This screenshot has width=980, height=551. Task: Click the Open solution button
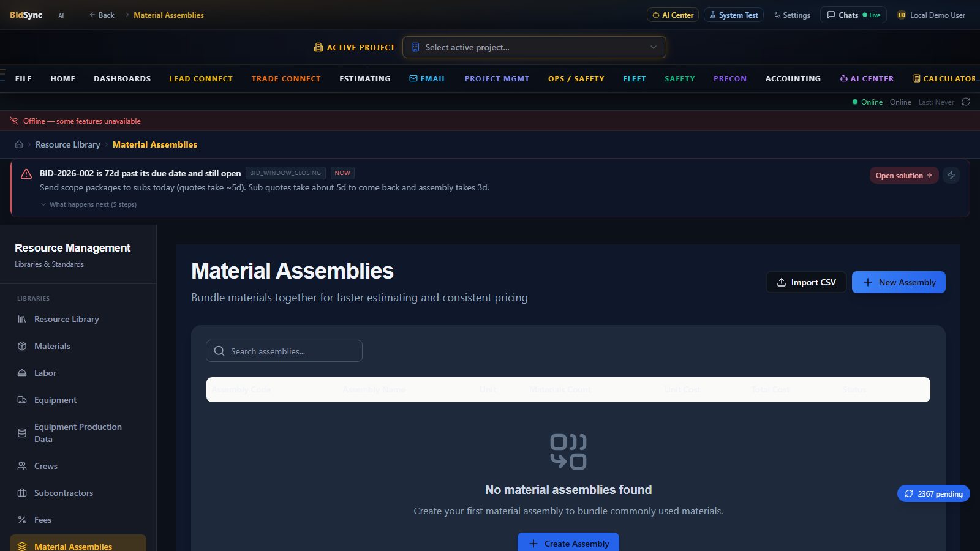point(904,175)
